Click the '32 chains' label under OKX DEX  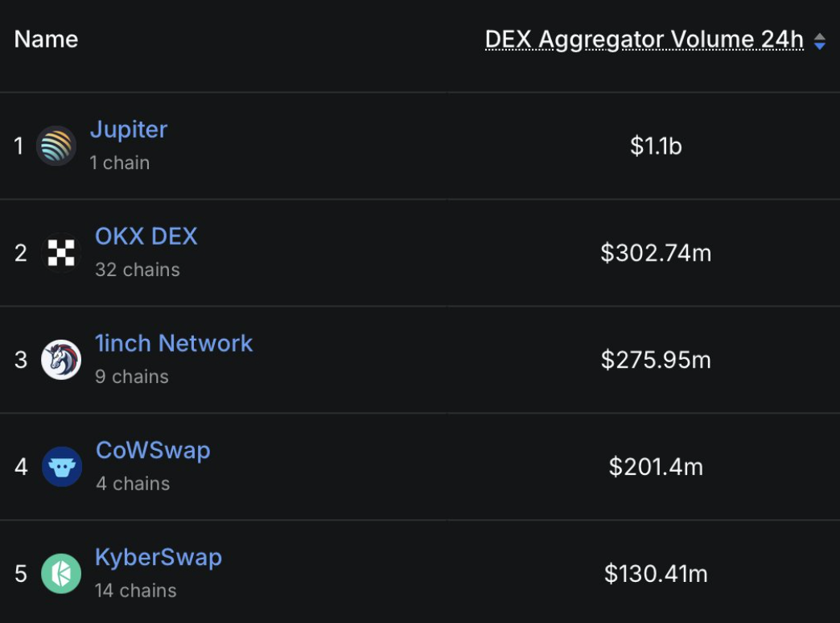[138, 270]
